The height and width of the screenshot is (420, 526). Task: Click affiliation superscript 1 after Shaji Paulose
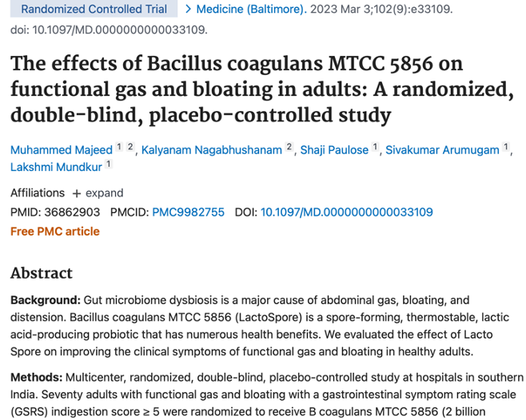(376, 147)
